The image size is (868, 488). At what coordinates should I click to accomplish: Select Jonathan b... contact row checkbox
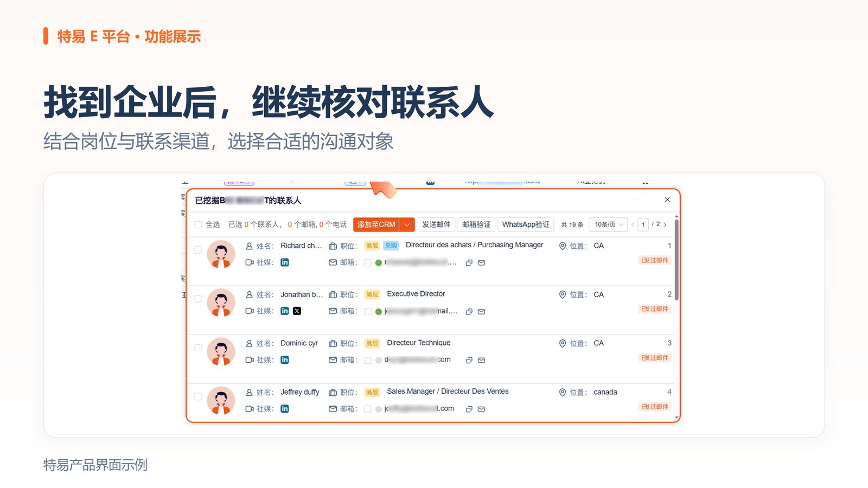click(198, 299)
